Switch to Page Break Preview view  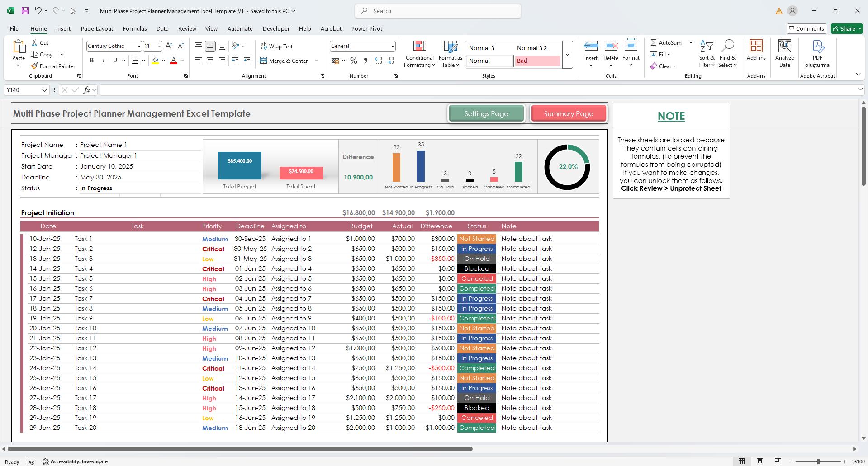(x=778, y=461)
